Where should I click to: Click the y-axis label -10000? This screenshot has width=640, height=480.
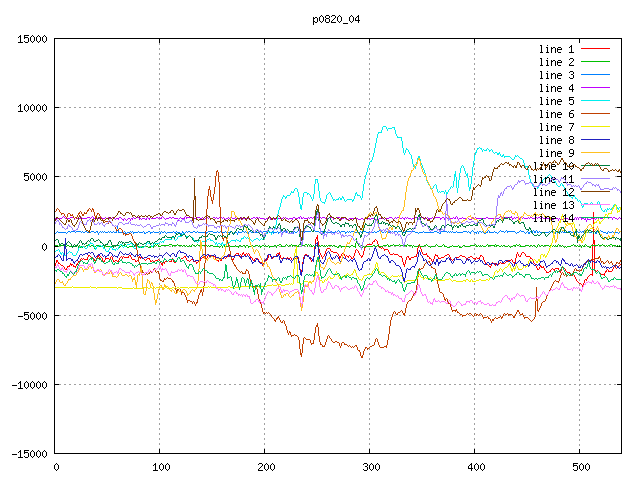pyautogui.click(x=29, y=385)
